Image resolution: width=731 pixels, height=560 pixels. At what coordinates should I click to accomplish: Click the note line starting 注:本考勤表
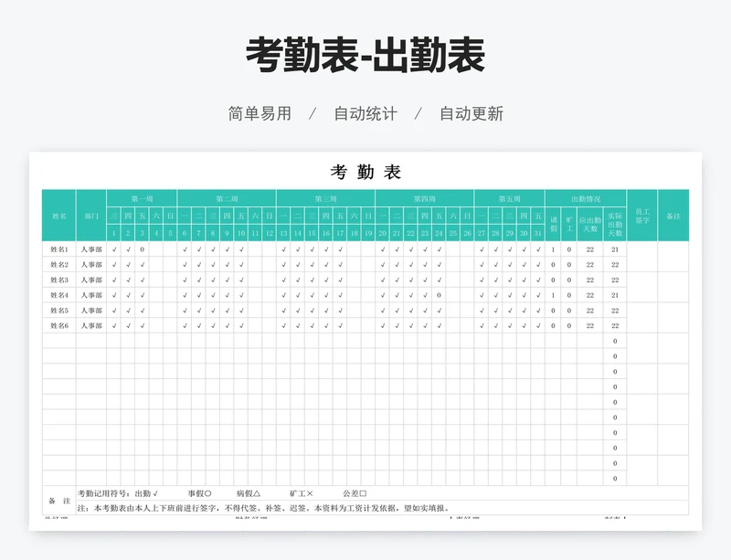264,508
